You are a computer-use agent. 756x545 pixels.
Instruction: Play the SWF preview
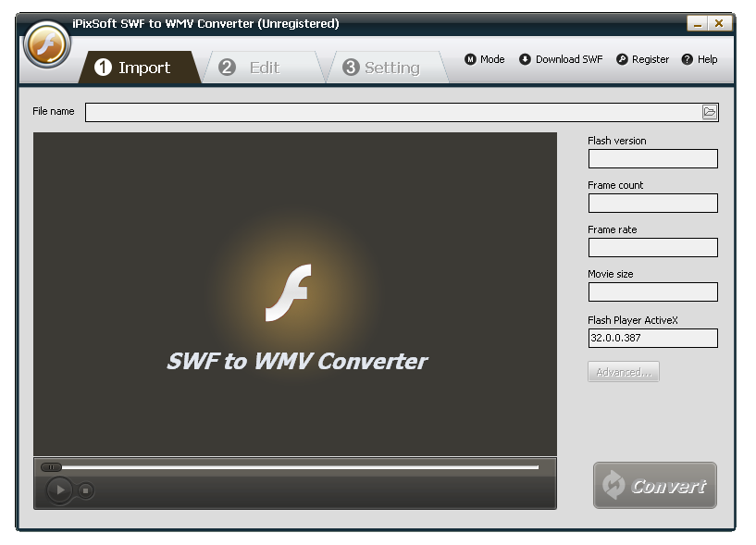59,490
